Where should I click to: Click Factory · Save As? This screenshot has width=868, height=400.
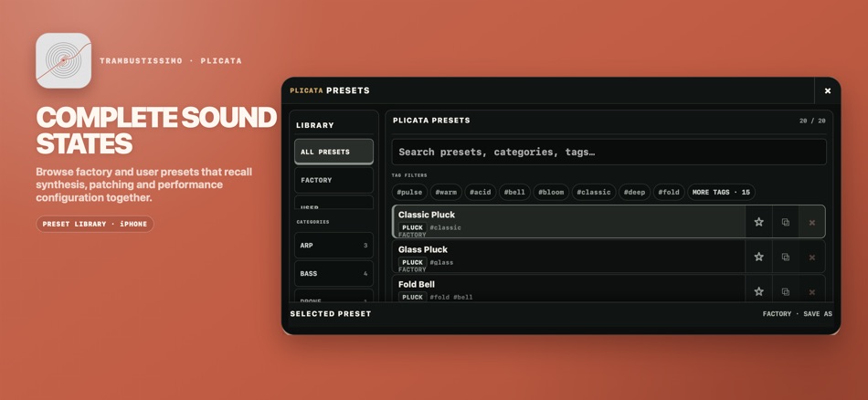pos(797,313)
